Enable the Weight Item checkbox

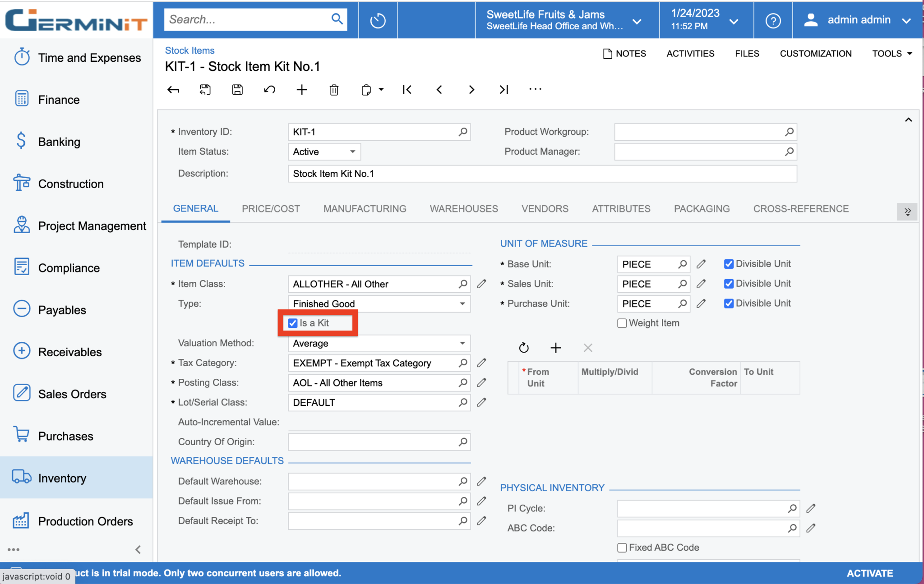[x=622, y=323]
